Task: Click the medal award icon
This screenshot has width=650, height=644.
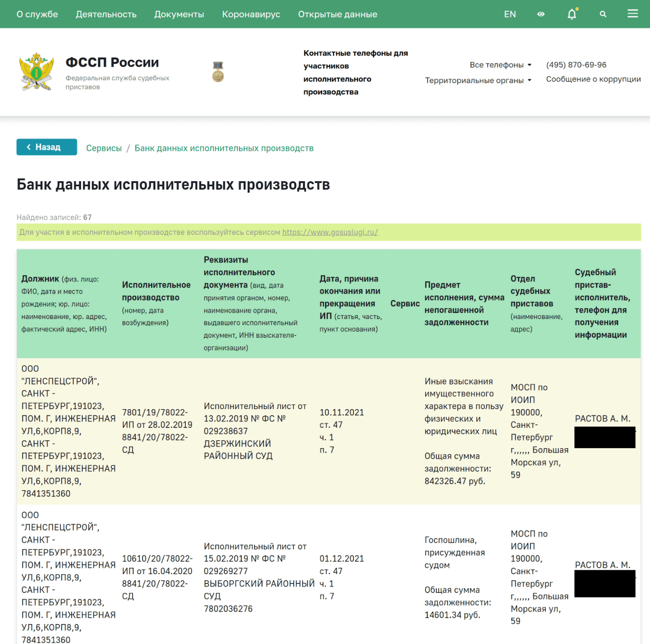Action: tap(218, 72)
